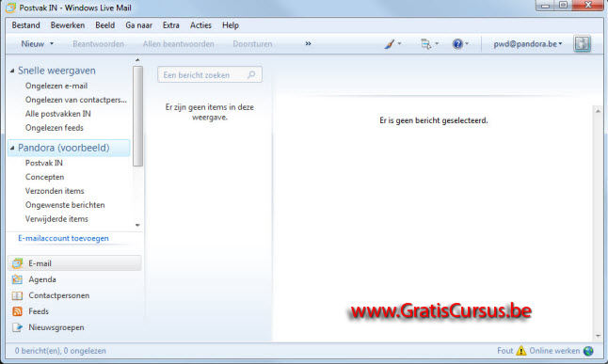This screenshot has width=608, height=364.
Task: Open the paintbrush color scheme icon
Action: pyautogui.click(x=390, y=44)
